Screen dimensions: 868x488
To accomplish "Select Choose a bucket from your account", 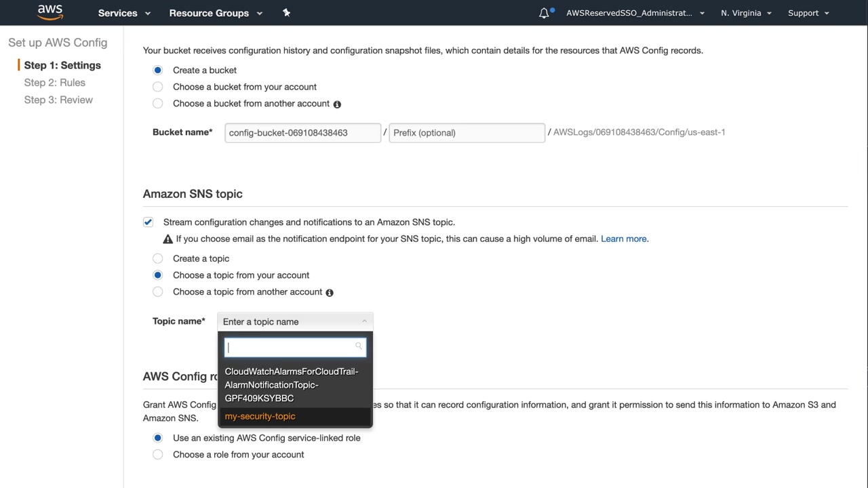I will tap(158, 87).
